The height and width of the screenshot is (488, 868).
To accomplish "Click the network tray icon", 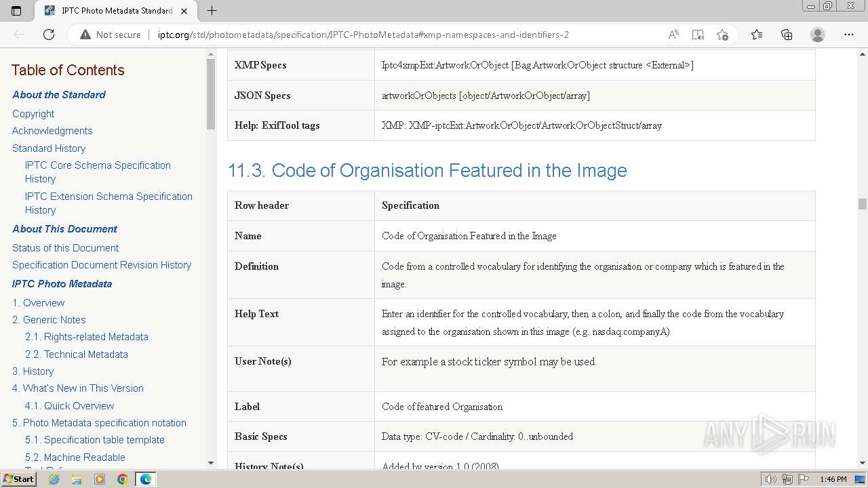I will click(787, 479).
